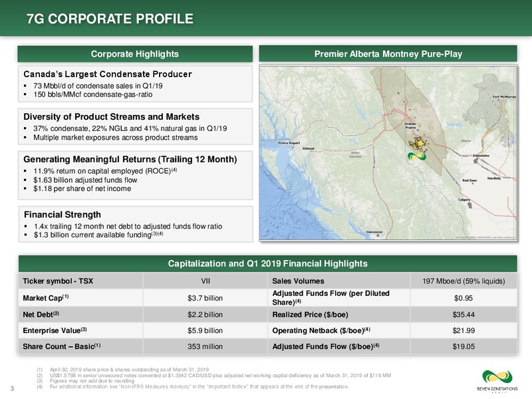The height and width of the screenshot is (399, 532).
Task: Select 'Realized Price ($/boe)' label
Action: click(x=310, y=315)
